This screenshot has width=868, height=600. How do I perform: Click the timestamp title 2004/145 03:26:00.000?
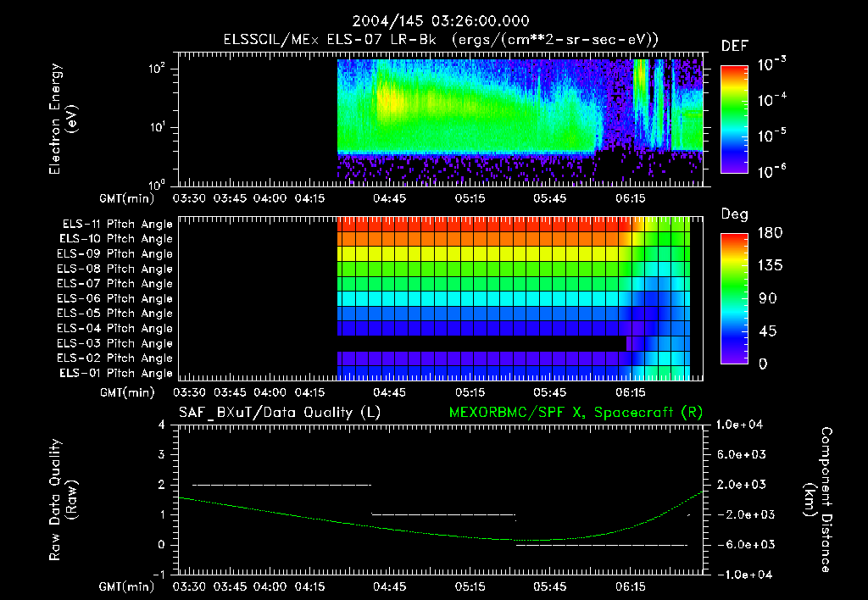441,21
